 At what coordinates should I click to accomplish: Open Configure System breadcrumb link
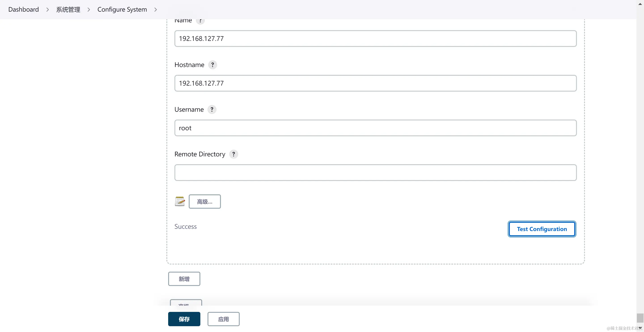(122, 9)
